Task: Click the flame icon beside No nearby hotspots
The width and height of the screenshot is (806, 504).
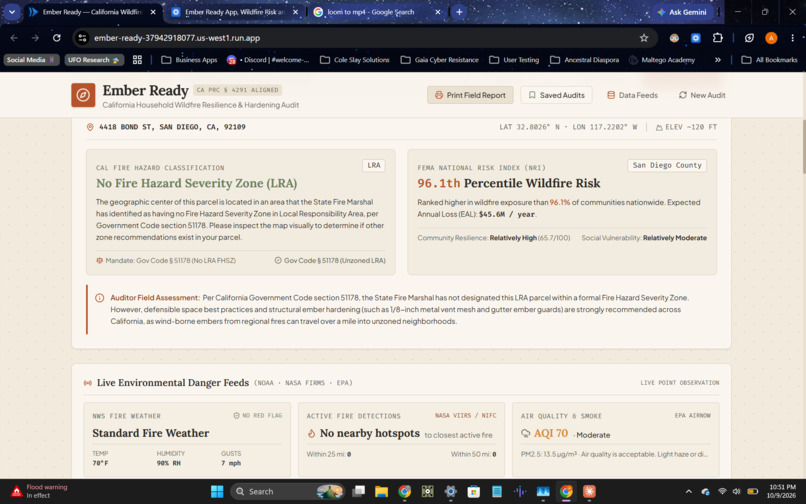Action: pyautogui.click(x=311, y=434)
